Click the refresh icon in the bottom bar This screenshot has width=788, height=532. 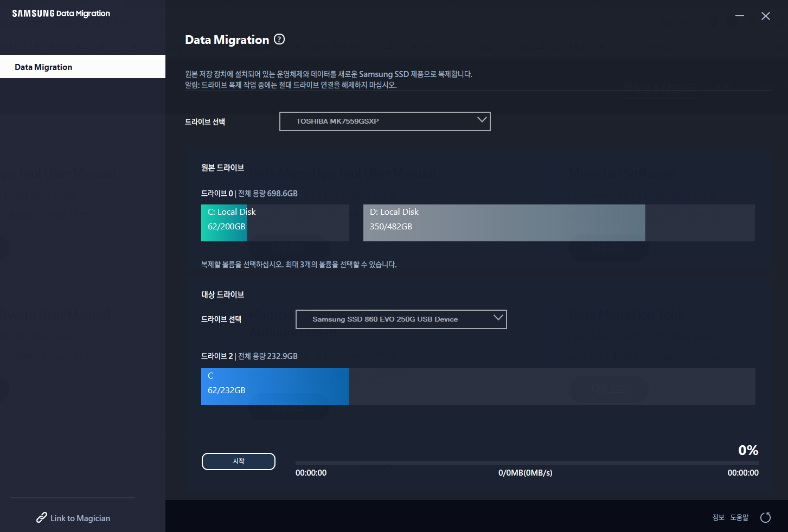coord(766,517)
